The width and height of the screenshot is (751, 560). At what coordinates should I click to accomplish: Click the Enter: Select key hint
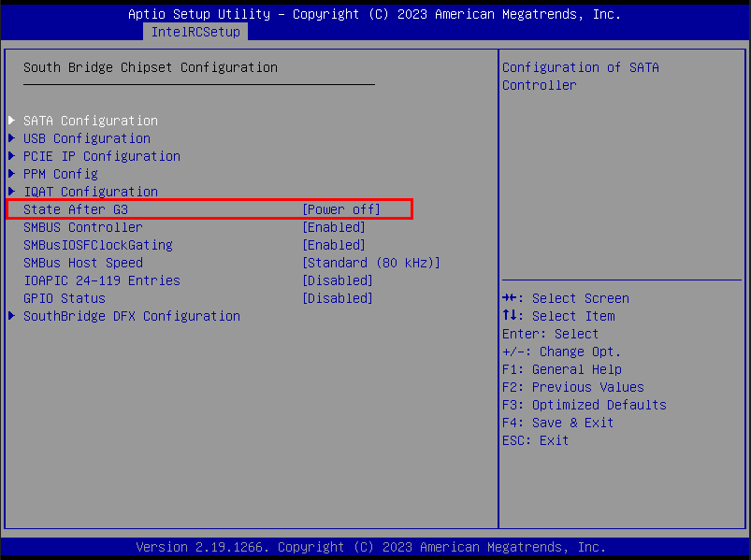click(x=550, y=334)
